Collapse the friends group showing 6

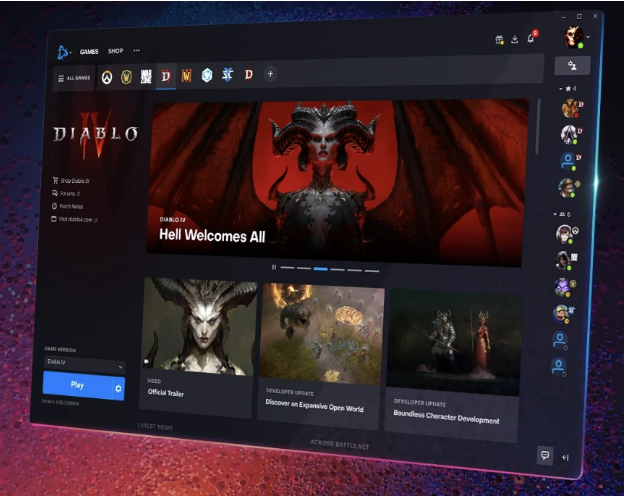point(562,214)
